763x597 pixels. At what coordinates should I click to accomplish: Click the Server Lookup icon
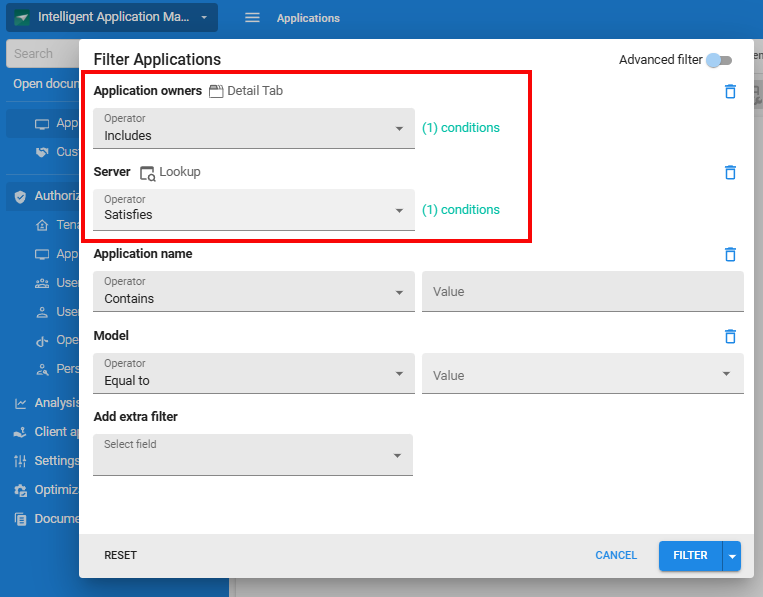pos(147,173)
